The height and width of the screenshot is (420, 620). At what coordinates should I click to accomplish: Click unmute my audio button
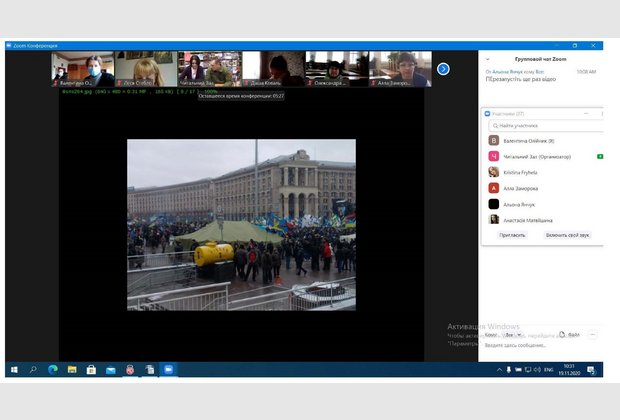coord(567,234)
